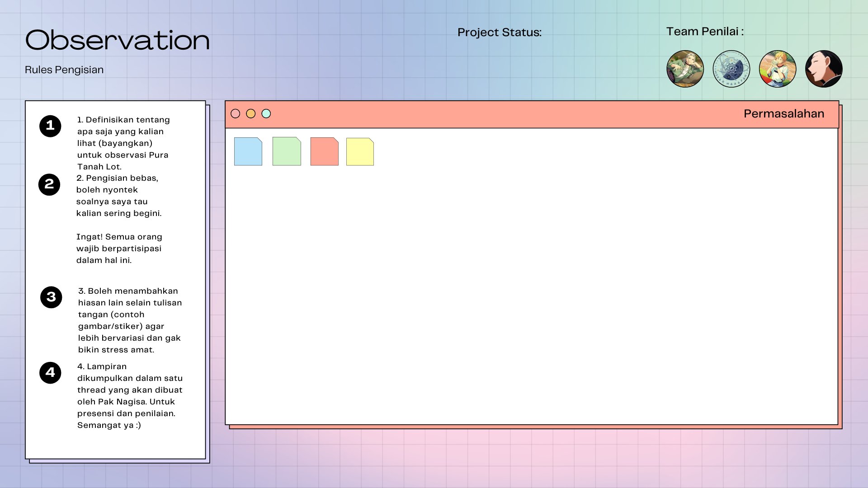
Task: Click the number 1 circle badge
Action: point(50,126)
